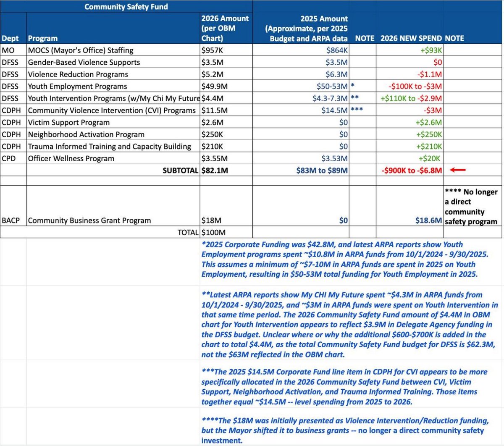Select Gender-Based Violence Supports cell
Viewport: 504px width, 446px height.
113,62
